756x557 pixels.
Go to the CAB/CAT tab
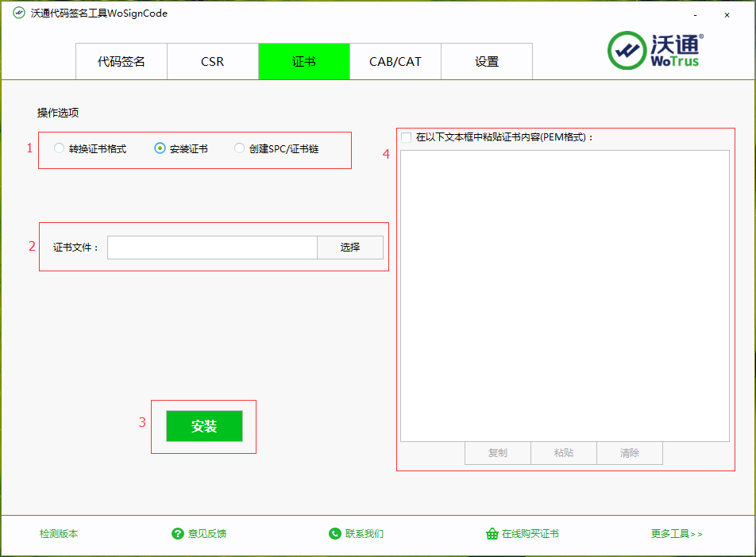point(395,62)
